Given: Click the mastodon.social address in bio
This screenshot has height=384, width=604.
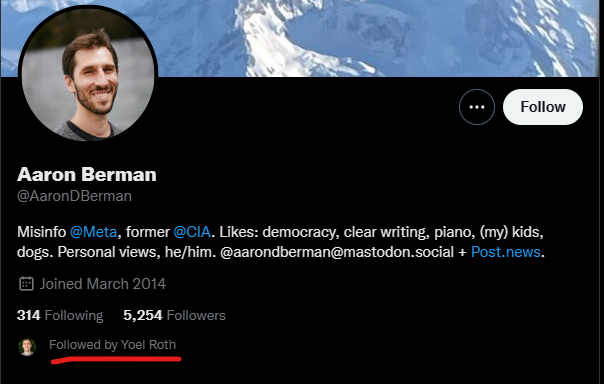Looking at the screenshot, I should (x=337, y=252).
